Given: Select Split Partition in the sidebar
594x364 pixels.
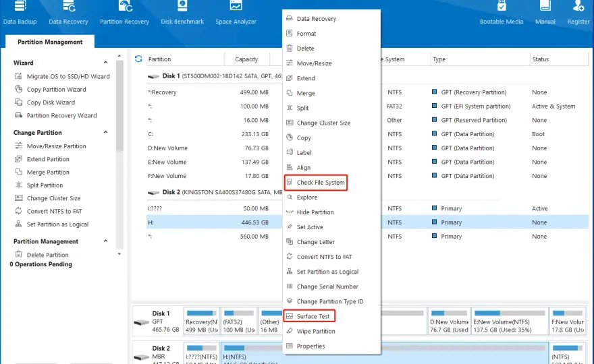Looking at the screenshot, I should pos(38,185).
